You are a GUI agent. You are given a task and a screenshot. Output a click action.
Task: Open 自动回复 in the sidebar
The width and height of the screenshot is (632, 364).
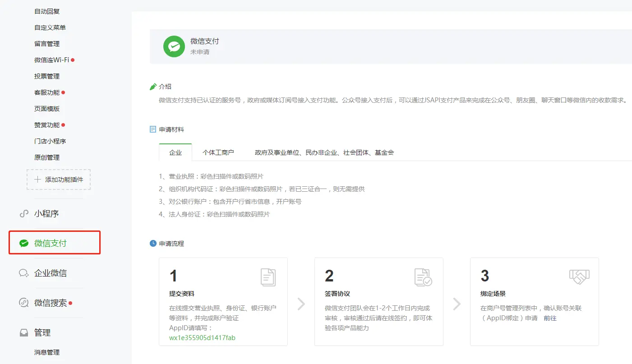[x=47, y=11]
